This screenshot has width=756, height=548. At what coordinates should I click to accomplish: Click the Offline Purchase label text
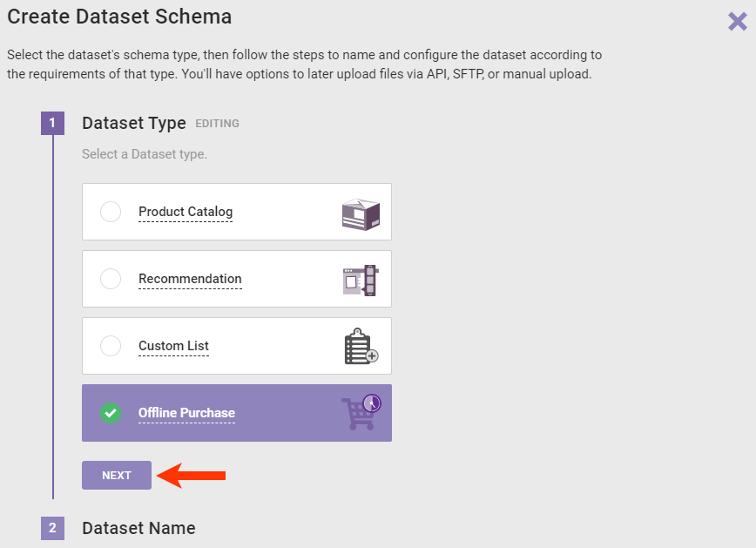(186, 413)
